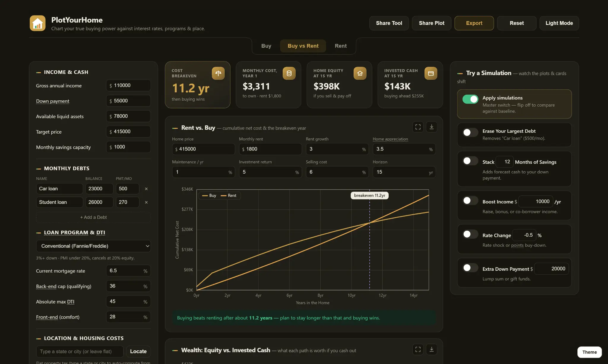Focus the Horizon years input
Screen dimensions: 608x364
pos(404,172)
